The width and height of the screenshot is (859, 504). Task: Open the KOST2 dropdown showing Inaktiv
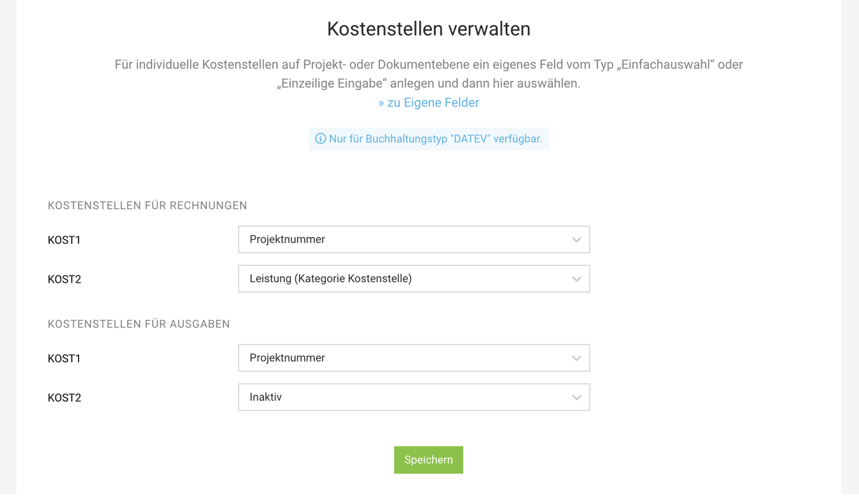(414, 397)
